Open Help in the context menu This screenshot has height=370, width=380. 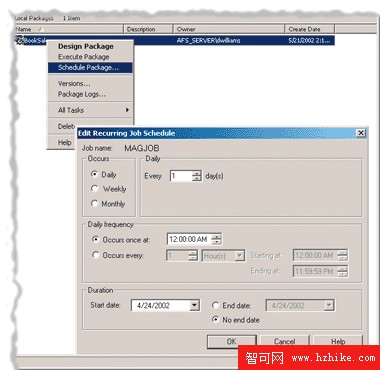pyautogui.click(x=64, y=142)
